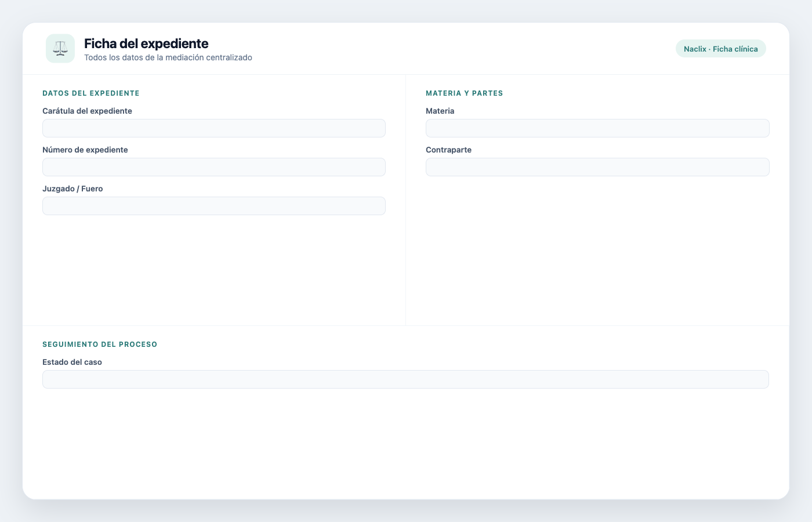
Task: Click the MATERIA Y PARTES section heading
Action: coord(465,93)
